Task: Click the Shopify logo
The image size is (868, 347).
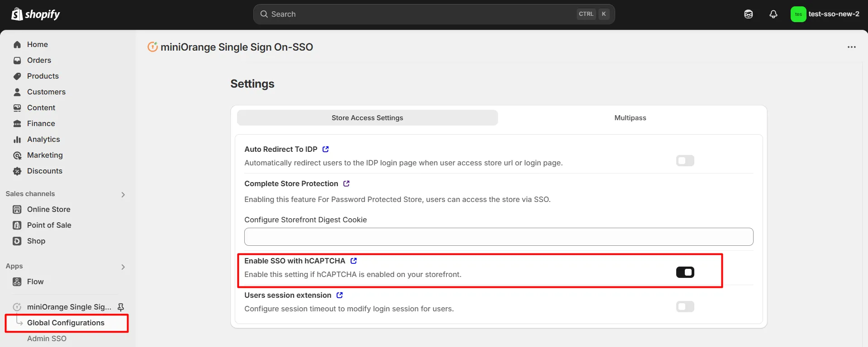Action: (35, 14)
